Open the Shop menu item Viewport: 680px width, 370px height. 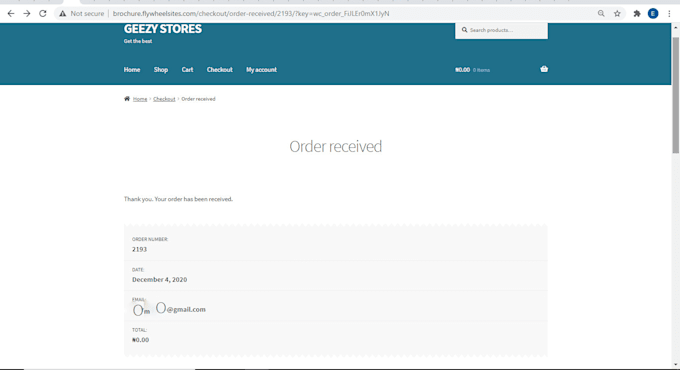tap(160, 69)
